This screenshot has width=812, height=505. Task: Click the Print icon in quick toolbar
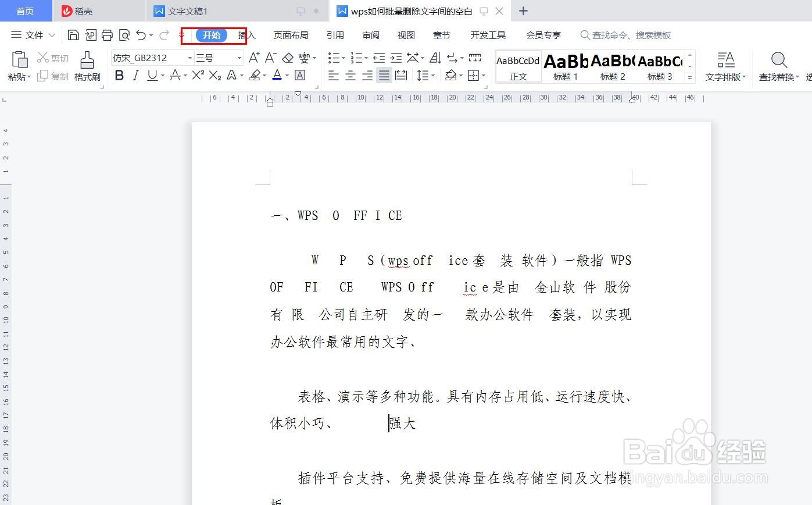pyautogui.click(x=107, y=35)
